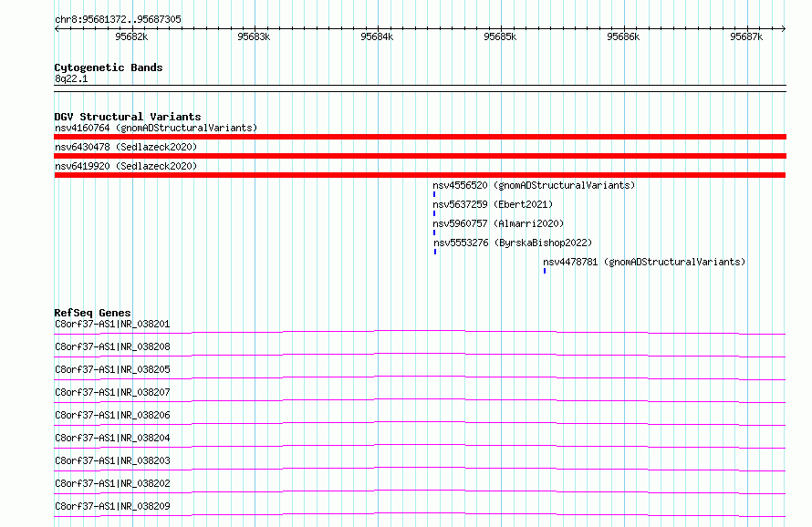
Task: Select gene C8orf37-AS1|NR_038202 label
Action: pos(112,483)
